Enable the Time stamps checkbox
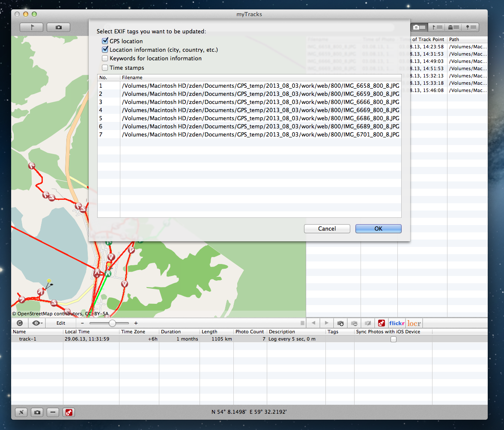 (x=105, y=68)
